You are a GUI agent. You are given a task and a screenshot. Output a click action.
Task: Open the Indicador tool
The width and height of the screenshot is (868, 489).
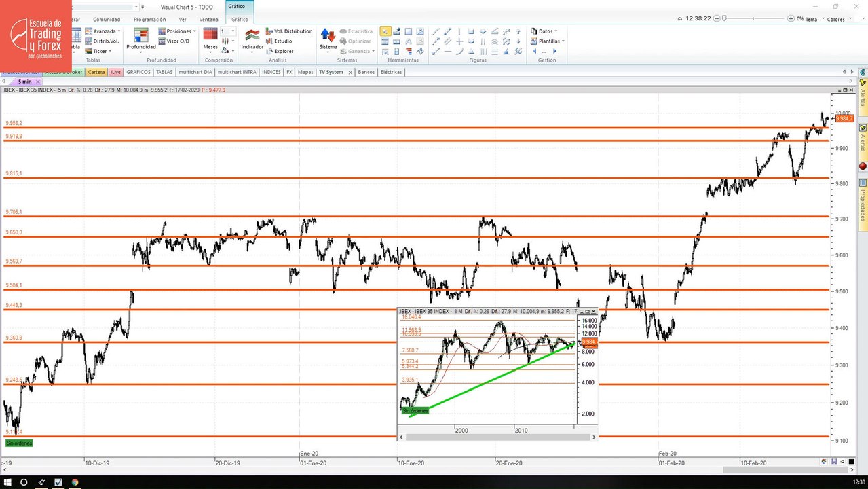pyautogui.click(x=252, y=39)
